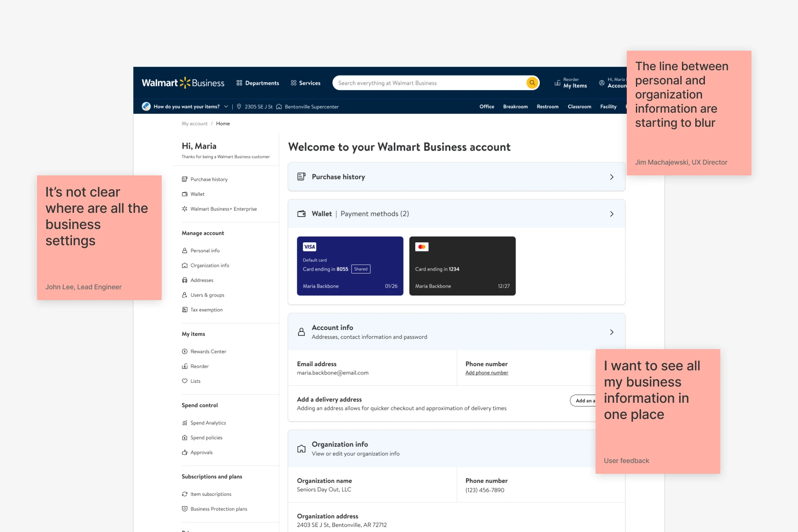Select Users & groups in the sidebar
The image size is (798, 532).
207,295
